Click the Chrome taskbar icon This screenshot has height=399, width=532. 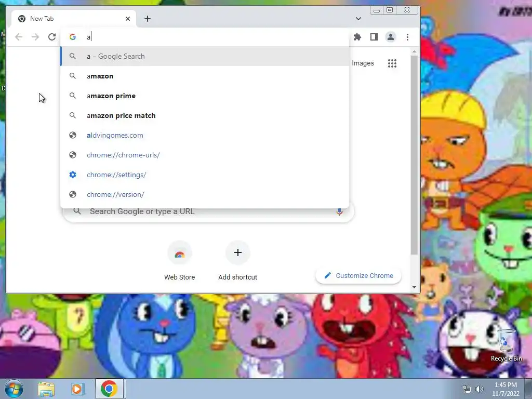(109, 389)
